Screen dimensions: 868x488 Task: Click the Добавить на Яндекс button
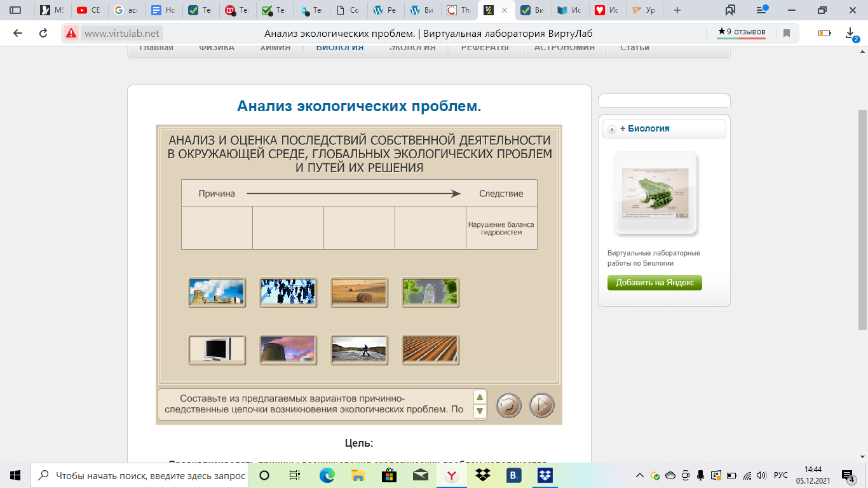point(654,283)
